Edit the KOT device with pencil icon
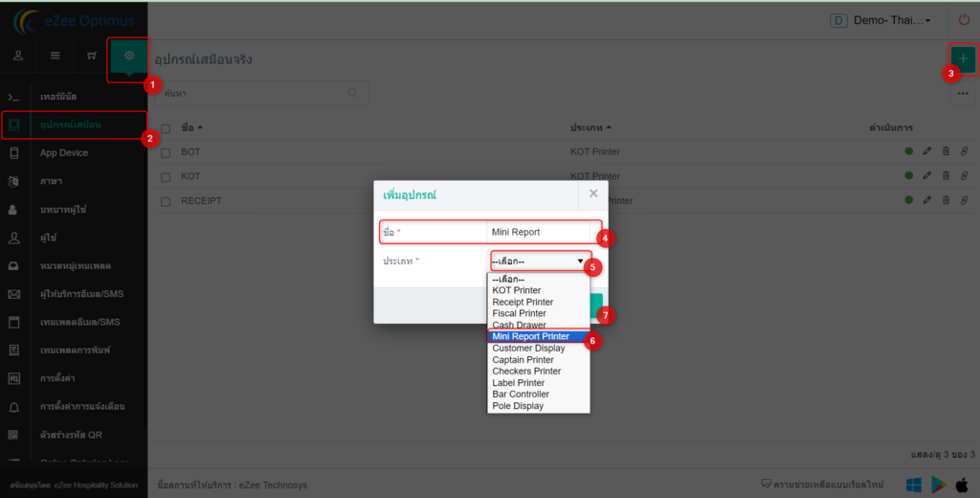 pyautogui.click(x=926, y=176)
